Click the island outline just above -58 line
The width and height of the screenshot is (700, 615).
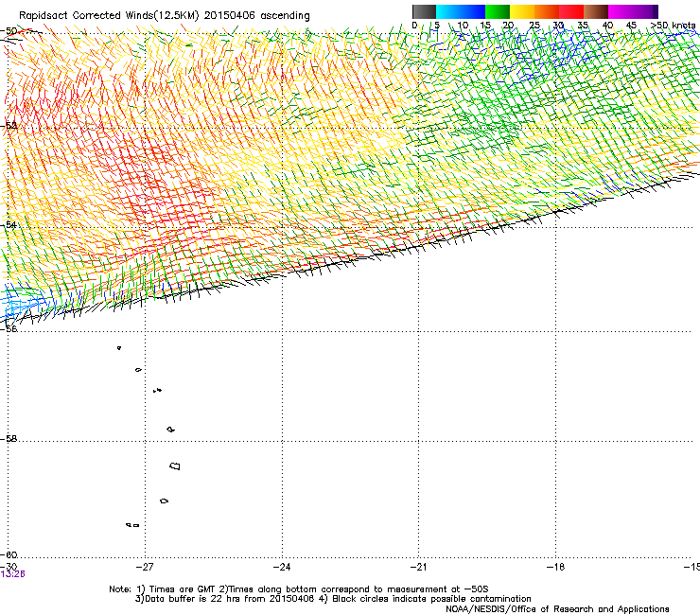tap(171, 430)
